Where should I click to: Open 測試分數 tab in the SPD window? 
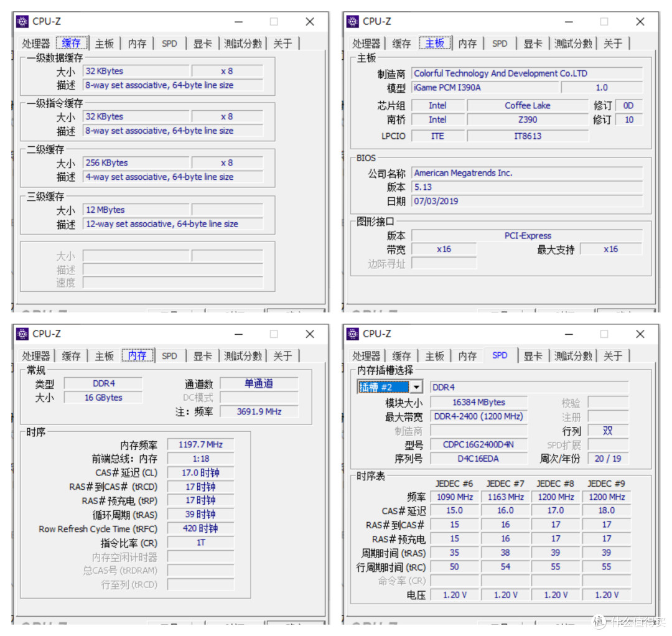(x=574, y=356)
